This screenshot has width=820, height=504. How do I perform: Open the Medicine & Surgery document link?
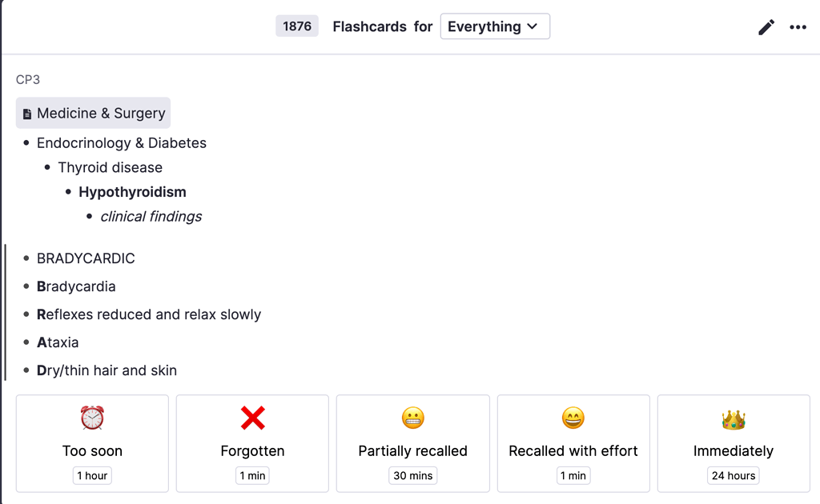click(93, 113)
